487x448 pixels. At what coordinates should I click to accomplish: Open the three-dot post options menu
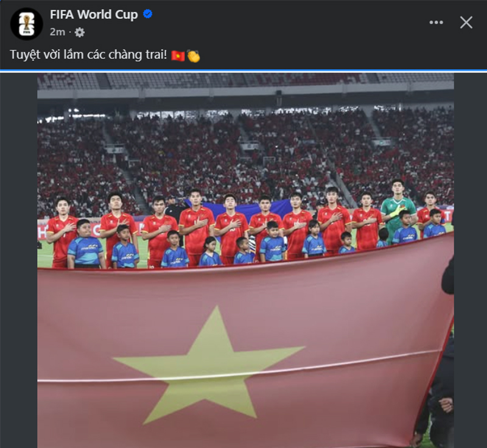pyautogui.click(x=436, y=23)
